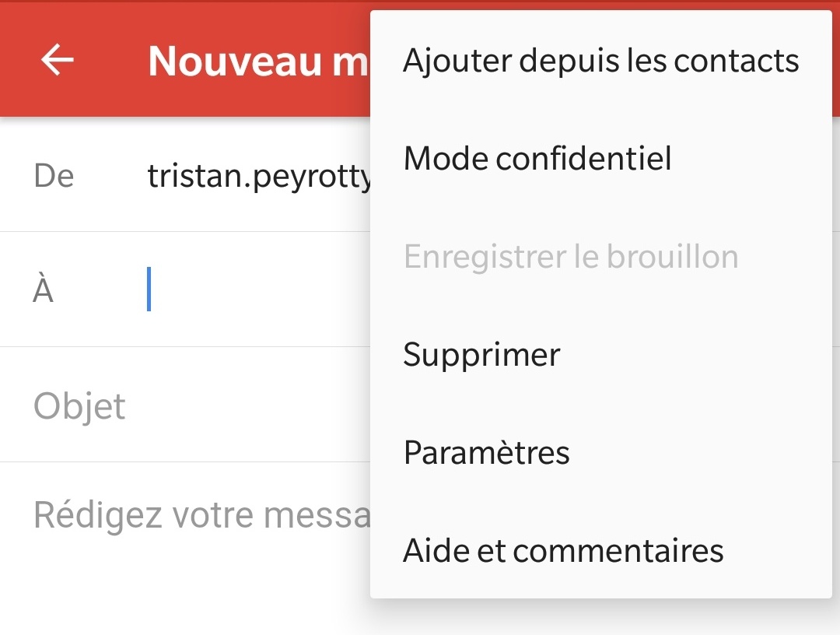Tap the back arrow icon
The image size is (840, 635).
tap(58, 60)
